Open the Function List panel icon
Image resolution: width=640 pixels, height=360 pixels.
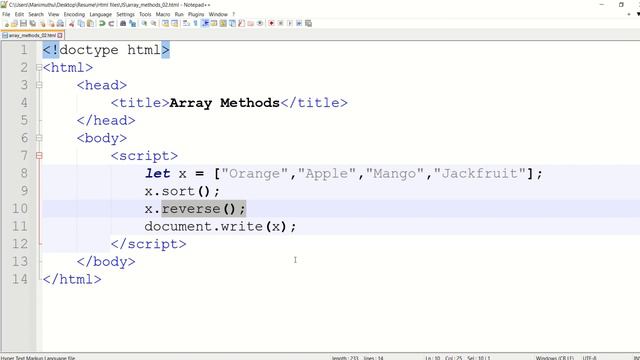241,23
